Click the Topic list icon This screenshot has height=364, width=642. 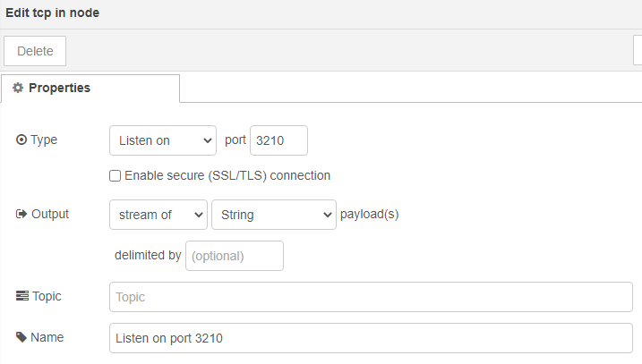pyautogui.click(x=21, y=296)
